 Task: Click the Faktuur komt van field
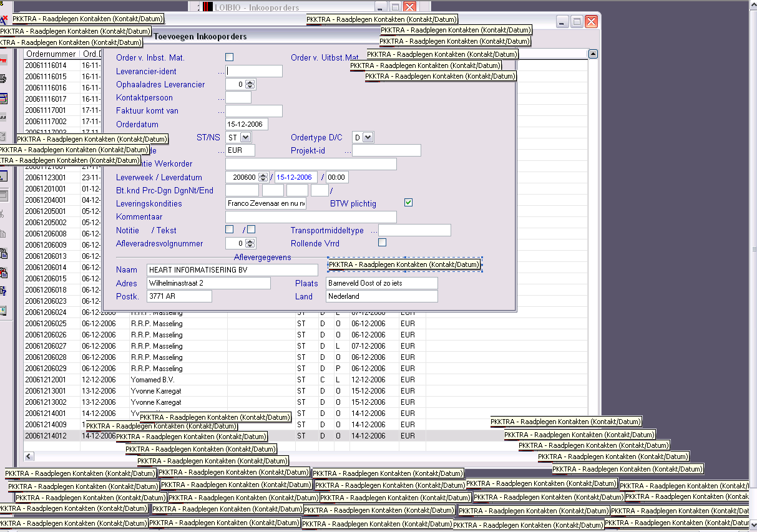pyautogui.click(x=254, y=111)
